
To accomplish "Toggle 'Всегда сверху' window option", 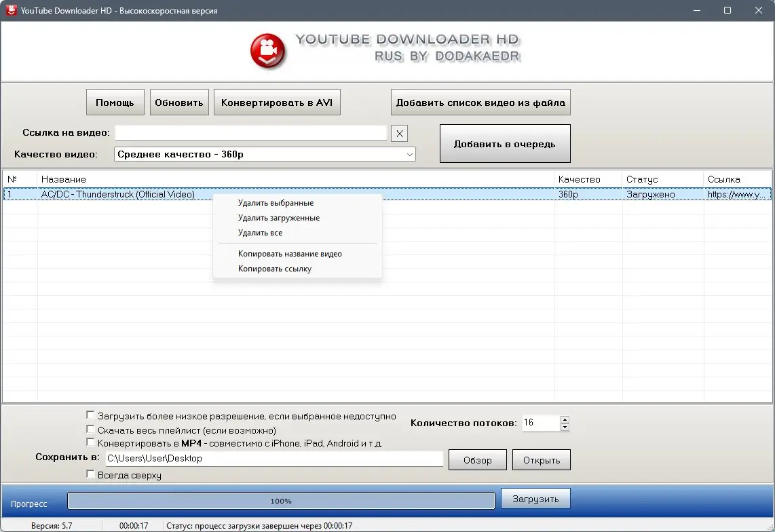I will click(90, 474).
